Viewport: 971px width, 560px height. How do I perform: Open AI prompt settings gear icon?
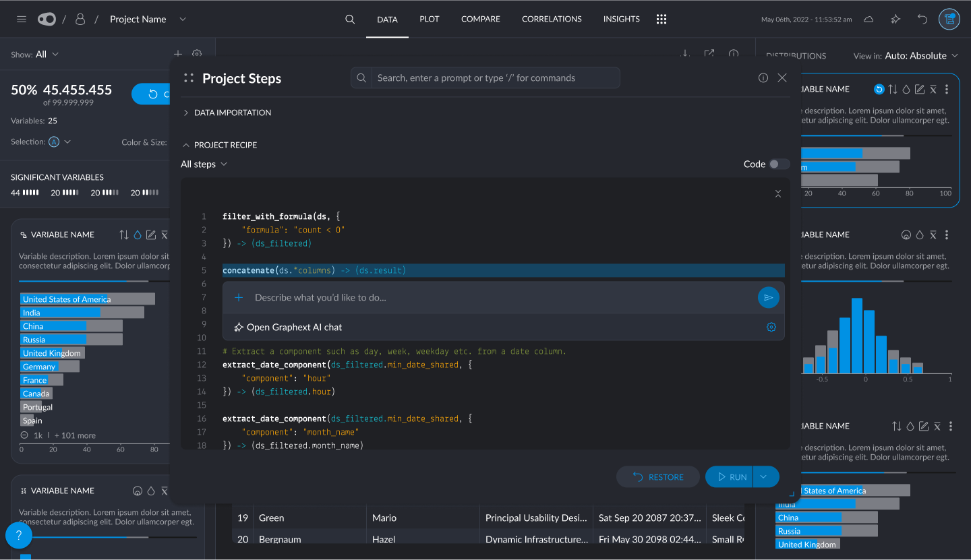tap(771, 327)
